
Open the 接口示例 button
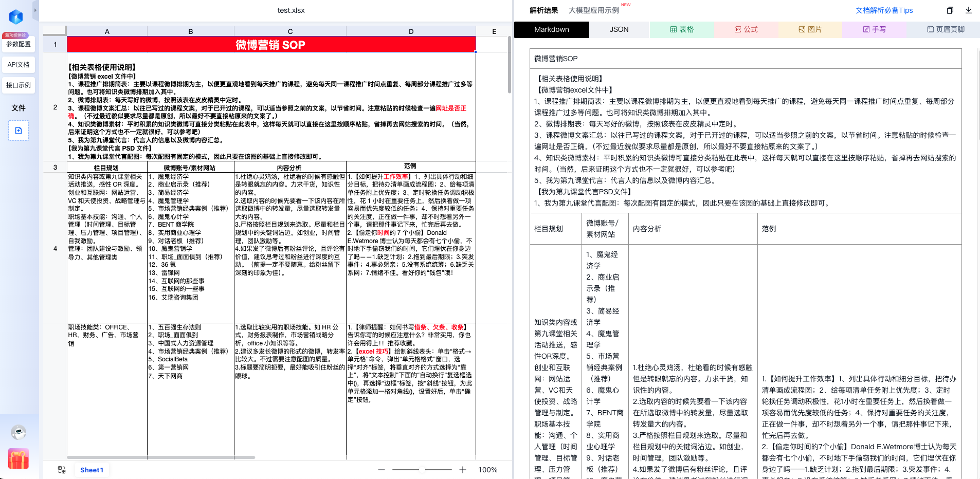(19, 85)
